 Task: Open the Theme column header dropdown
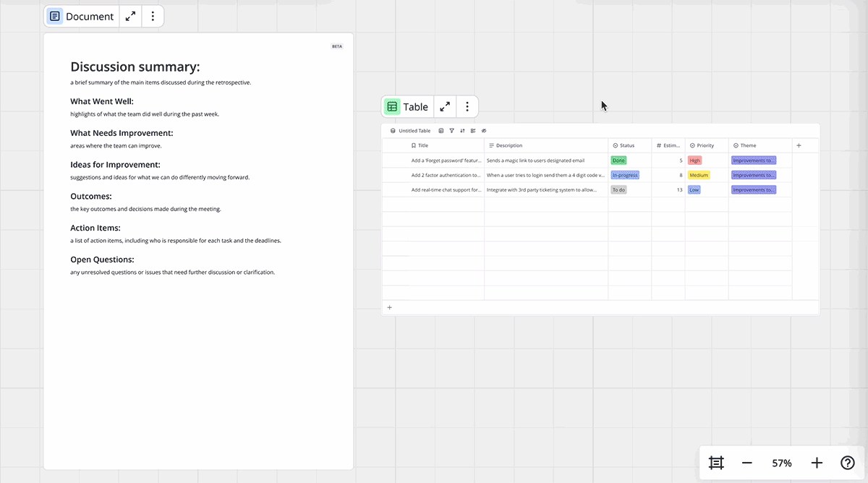click(x=759, y=145)
